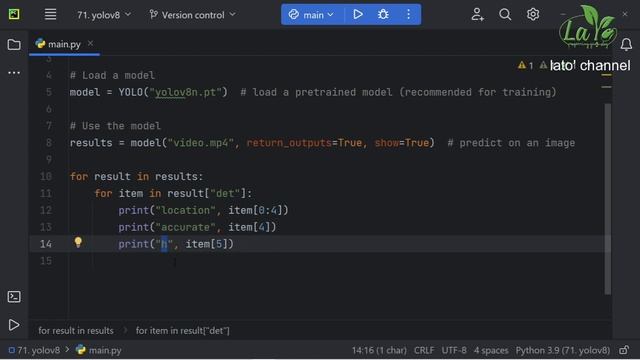Click the main.py Python file icon in tab
The height and width of the screenshot is (360, 640).
[40, 43]
